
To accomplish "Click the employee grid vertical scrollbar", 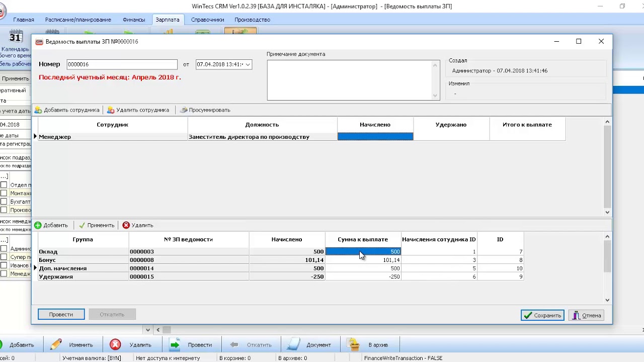I will coord(607,166).
